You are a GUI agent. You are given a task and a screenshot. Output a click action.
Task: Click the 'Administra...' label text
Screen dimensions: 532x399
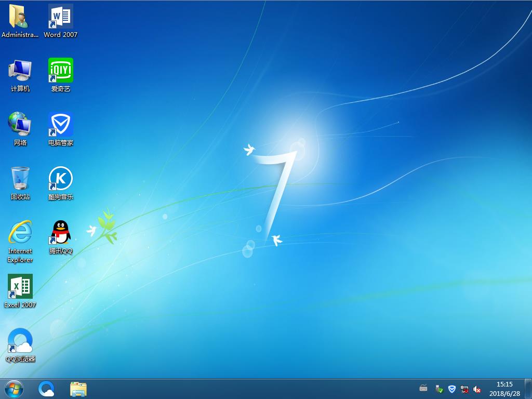pos(20,35)
